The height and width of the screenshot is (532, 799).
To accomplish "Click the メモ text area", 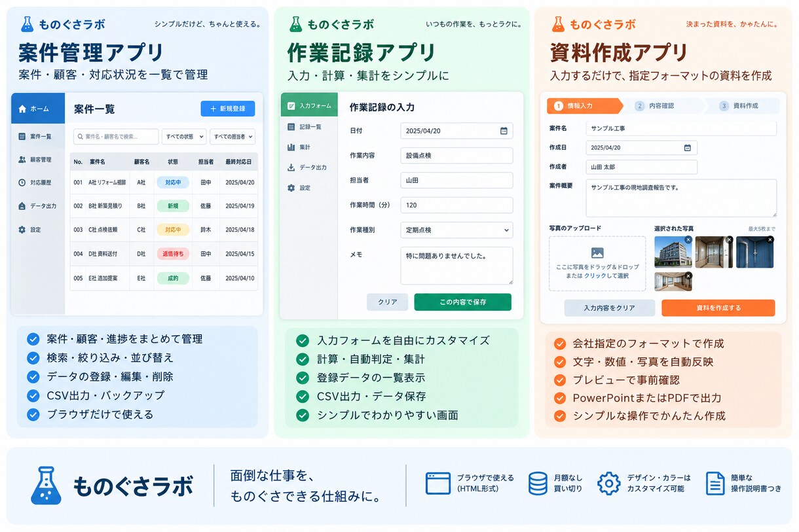I will [x=456, y=265].
